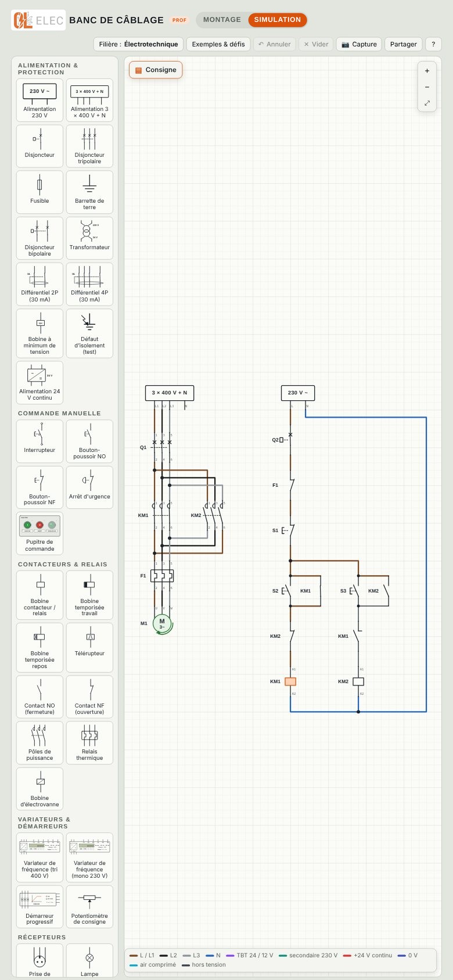
Task: Click the Vider clear button
Action: pyautogui.click(x=316, y=44)
